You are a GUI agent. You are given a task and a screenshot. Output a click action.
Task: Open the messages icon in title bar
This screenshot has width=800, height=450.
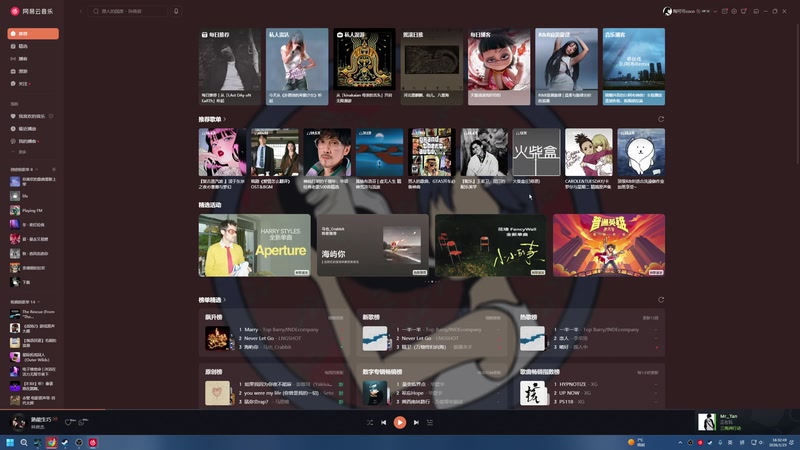pos(724,11)
